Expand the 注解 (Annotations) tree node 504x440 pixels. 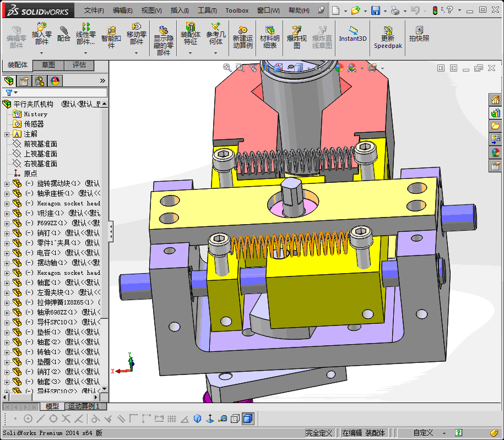pyautogui.click(x=7, y=134)
